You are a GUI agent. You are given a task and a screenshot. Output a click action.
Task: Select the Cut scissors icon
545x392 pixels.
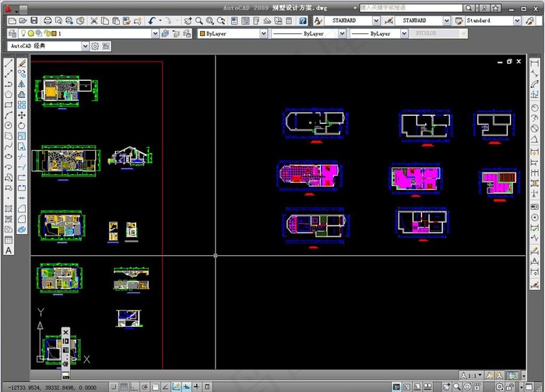click(93, 21)
